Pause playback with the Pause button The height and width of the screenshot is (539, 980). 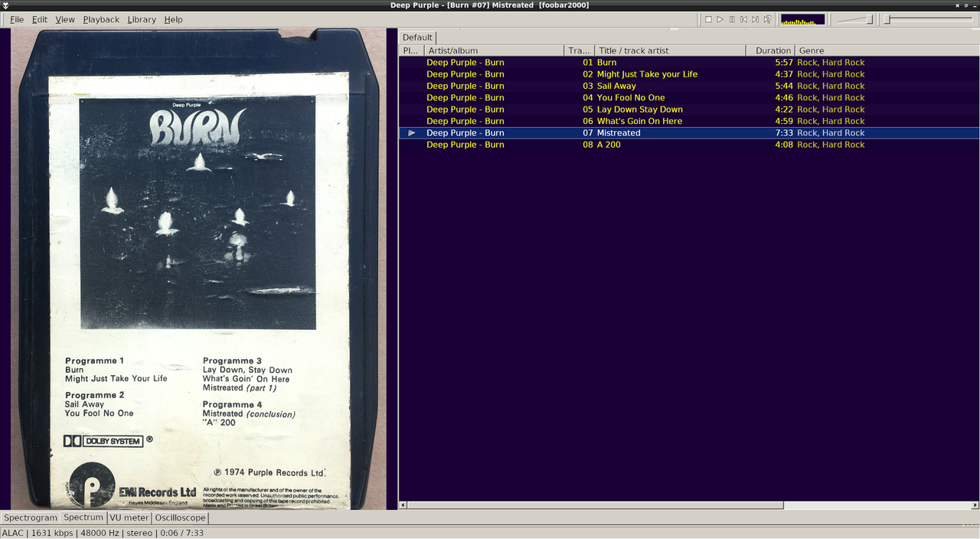tap(732, 19)
